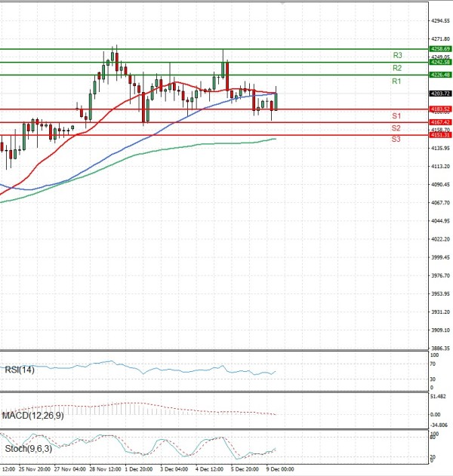Click the 3 Dec 04:00 time axis label

coord(174,468)
